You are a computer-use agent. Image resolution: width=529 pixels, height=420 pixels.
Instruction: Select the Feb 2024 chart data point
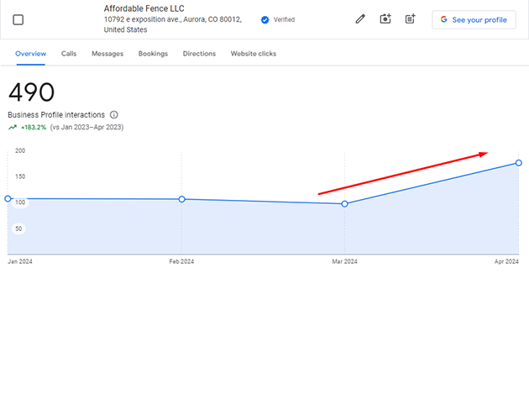pos(181,199)
